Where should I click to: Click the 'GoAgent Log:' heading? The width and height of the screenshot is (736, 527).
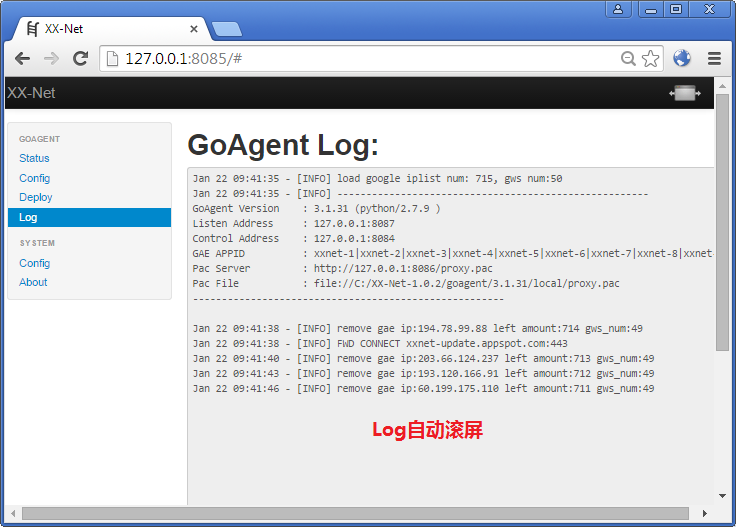point(283,145)
